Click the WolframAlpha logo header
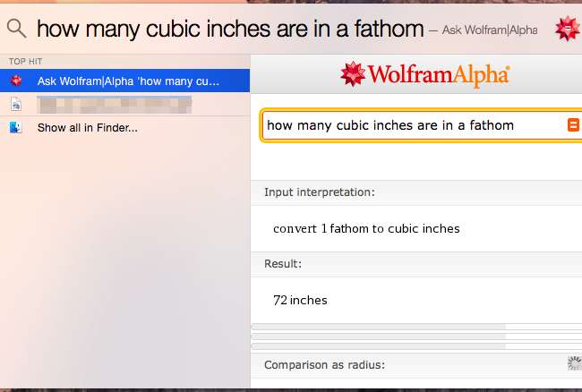Screen dimensions: 582x392 424,74
